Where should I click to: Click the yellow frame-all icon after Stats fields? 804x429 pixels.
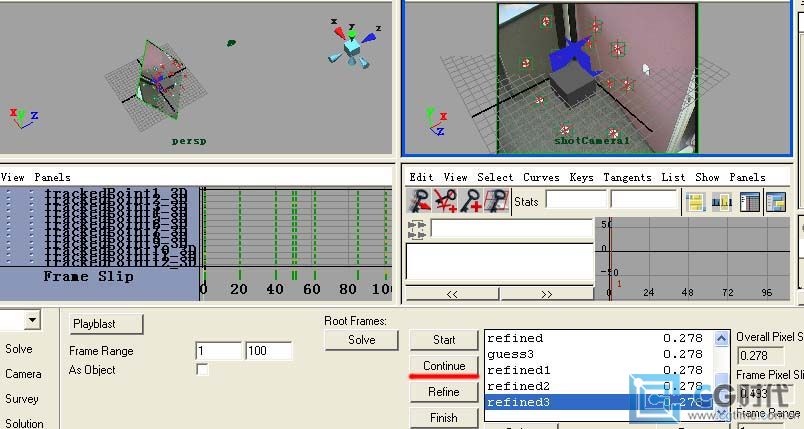point(696,201)
